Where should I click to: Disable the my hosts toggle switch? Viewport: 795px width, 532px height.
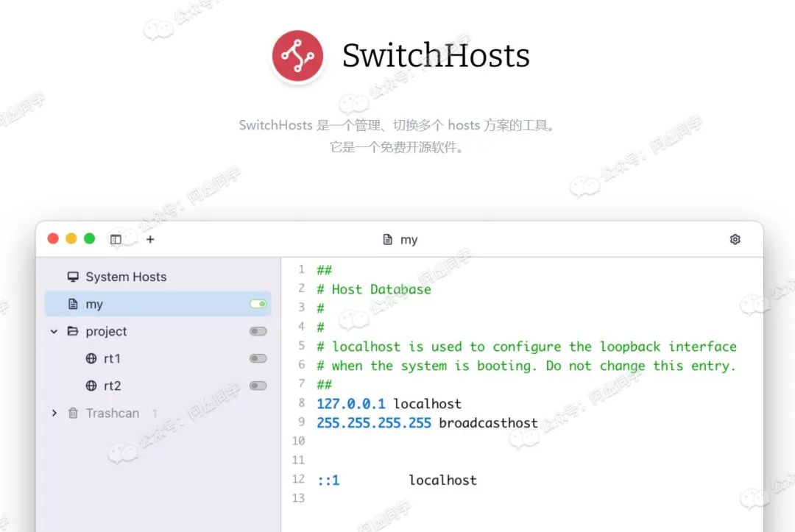pyautogui.click(x=258, y=304)
